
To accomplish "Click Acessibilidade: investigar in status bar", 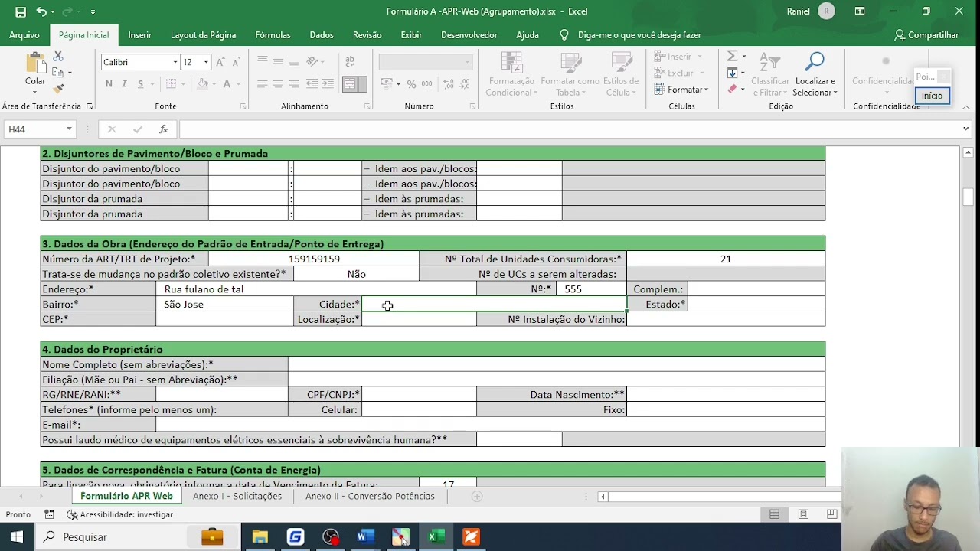I will [120, 514].
